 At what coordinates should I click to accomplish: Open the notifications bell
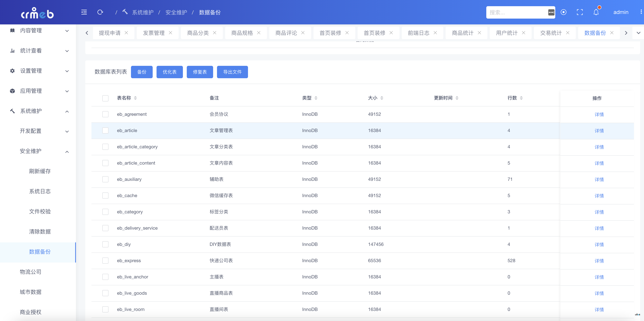[596, 12]
